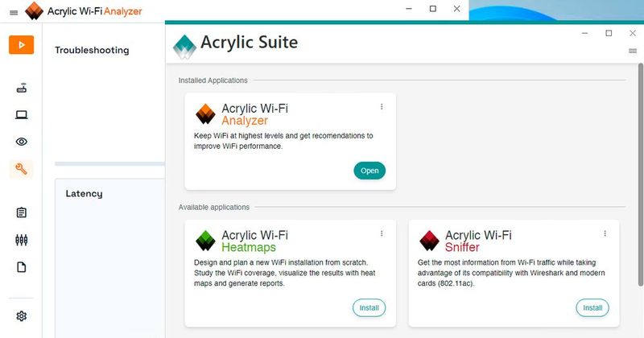Open three-dot menu on Analyzer card
The image size is (644, 338).
point(382,107)
